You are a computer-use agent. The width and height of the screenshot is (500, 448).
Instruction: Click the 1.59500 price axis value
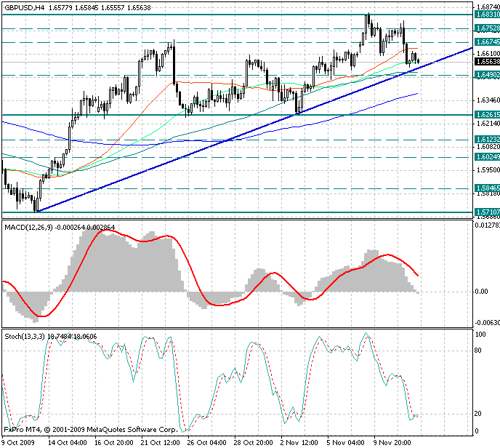point(488,170)
